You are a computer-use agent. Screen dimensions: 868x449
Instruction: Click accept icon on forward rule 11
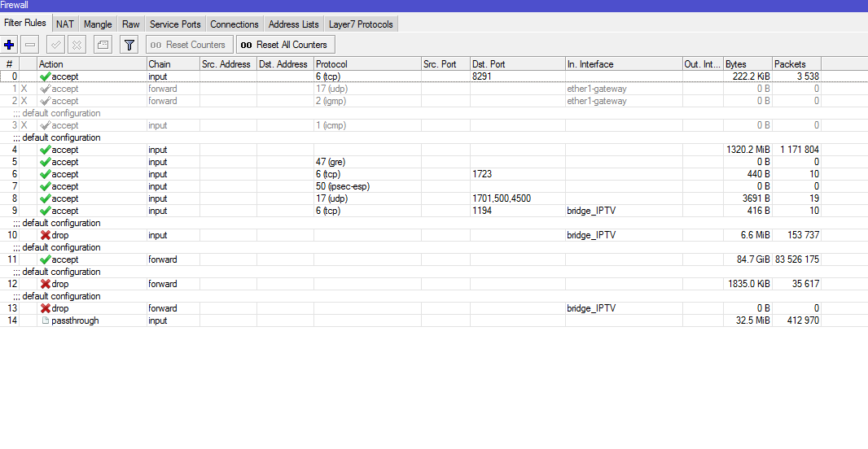pyautogui.click(x=46, y=259)
